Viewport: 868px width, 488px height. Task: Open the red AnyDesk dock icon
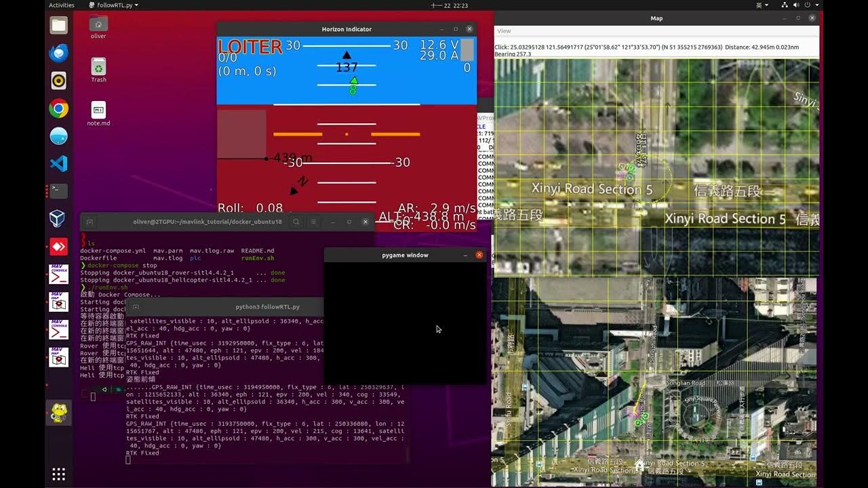click(58, 246)
